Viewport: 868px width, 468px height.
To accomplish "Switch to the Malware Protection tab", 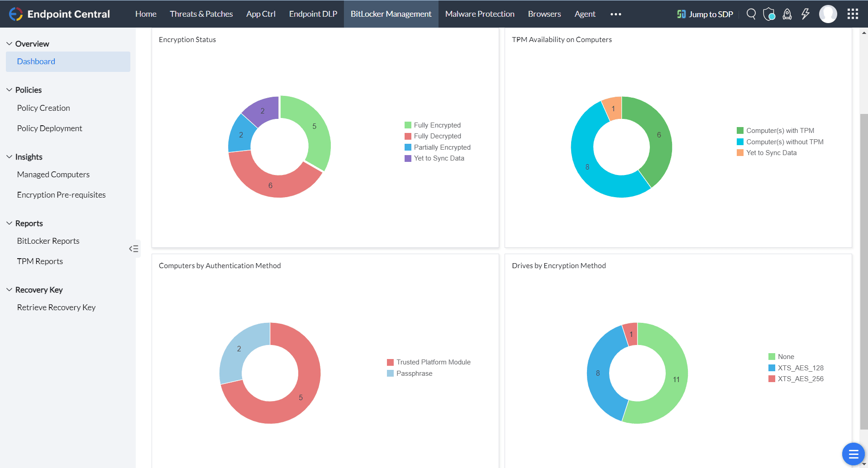I will (480, 14).
